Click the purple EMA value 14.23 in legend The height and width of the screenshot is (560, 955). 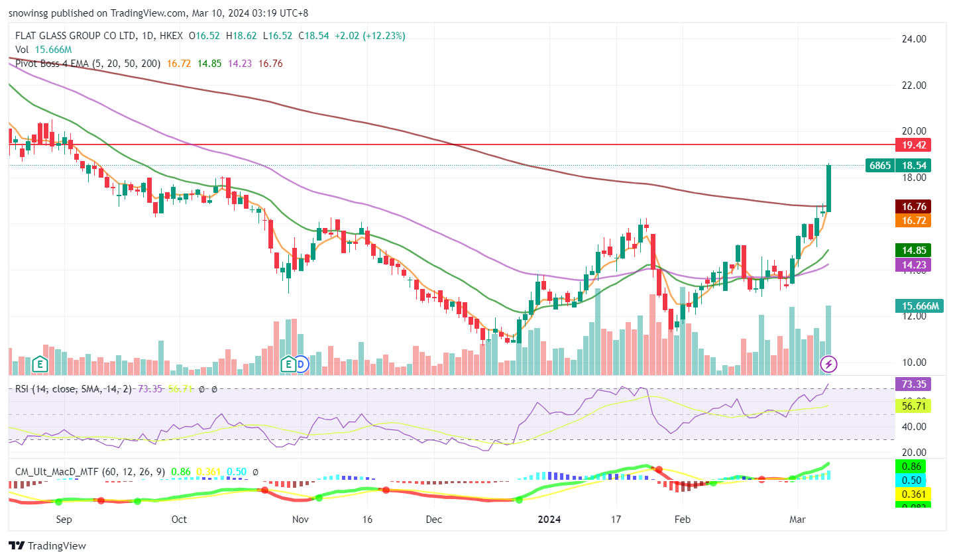click(240, 64)
